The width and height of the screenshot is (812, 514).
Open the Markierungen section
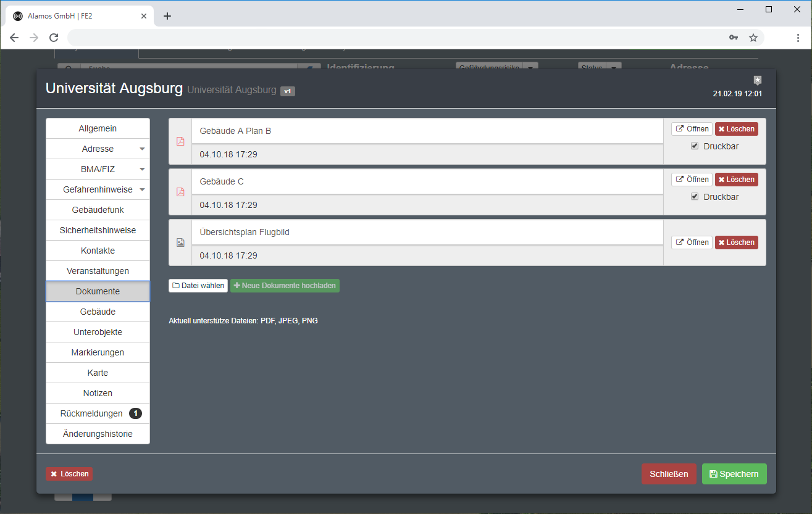click(x=98, y=352)
